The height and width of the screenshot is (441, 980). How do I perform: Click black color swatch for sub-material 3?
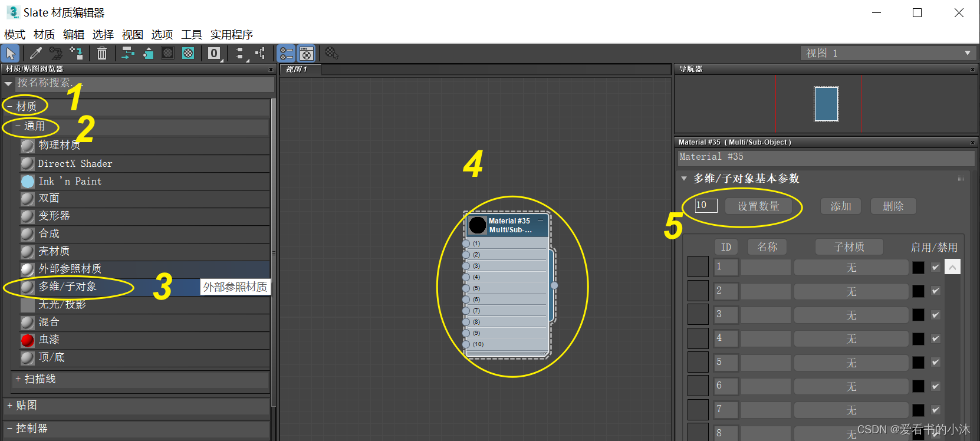[918, 315]
